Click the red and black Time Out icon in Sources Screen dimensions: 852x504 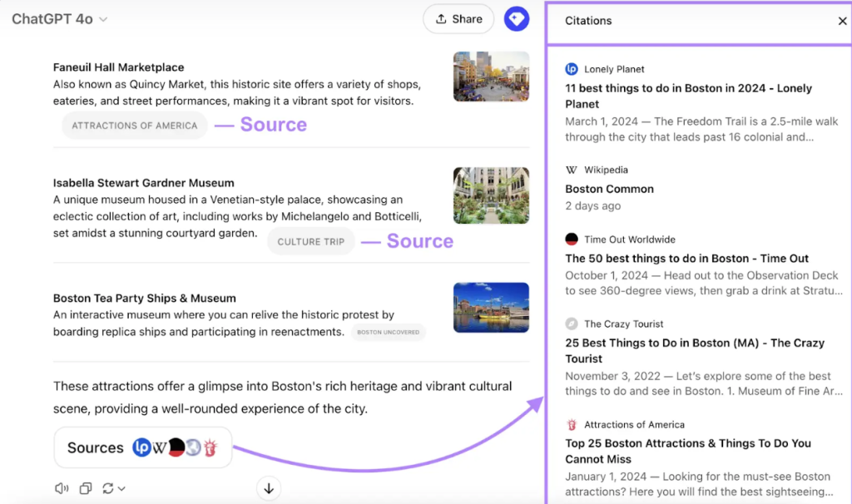coord(176,447)
